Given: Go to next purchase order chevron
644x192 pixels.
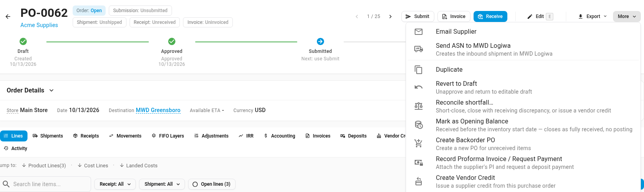Looking at the screenshot, I should 390,16.
